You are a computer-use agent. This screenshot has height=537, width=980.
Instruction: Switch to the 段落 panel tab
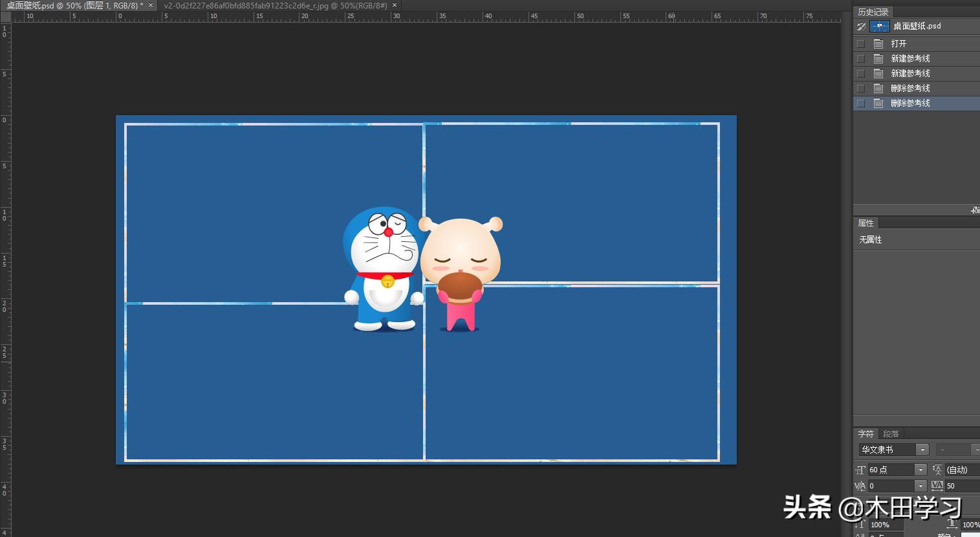tap(891, 434)
